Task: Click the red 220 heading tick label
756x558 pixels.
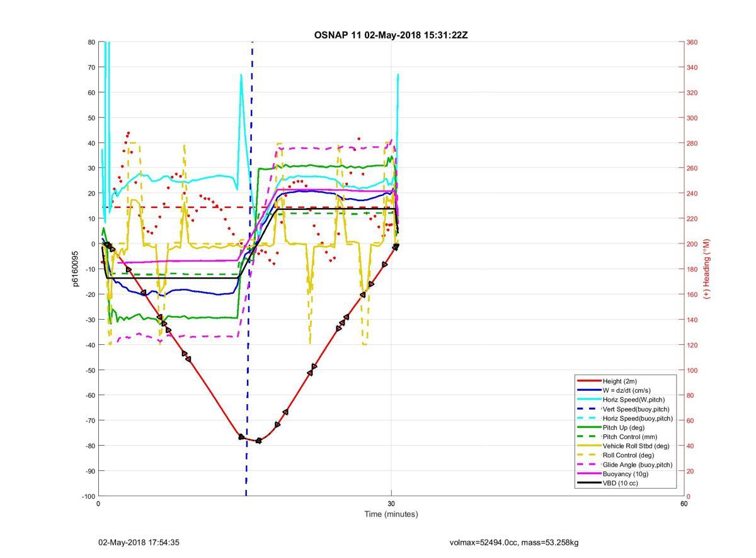Action: point(692,219)
